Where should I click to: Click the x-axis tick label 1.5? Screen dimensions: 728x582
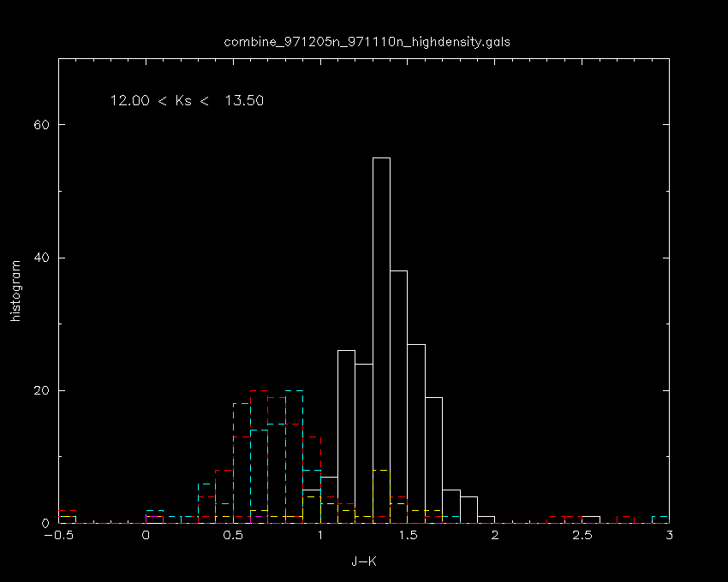[x=408, y=535]
